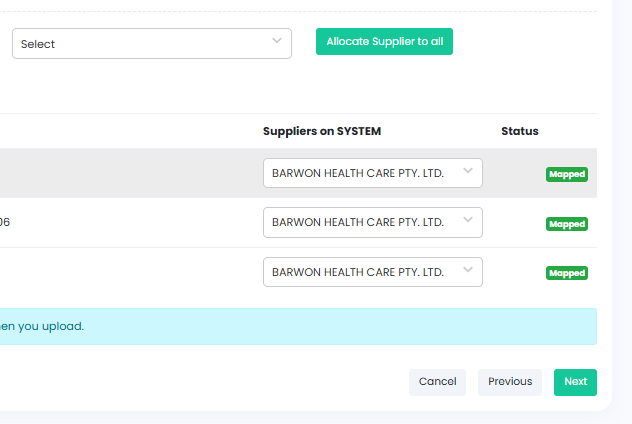Click the blue upload info banner

coord(298,326)
